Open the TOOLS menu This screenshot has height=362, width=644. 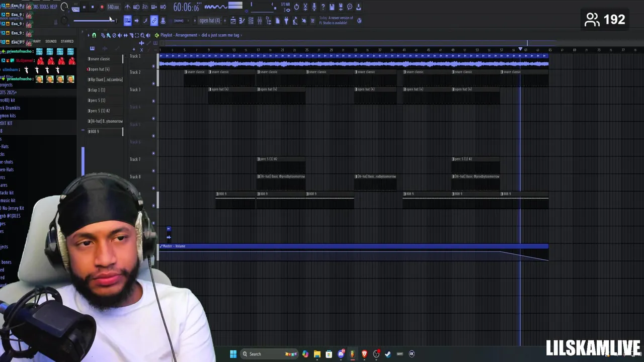(x=44, y=7)
